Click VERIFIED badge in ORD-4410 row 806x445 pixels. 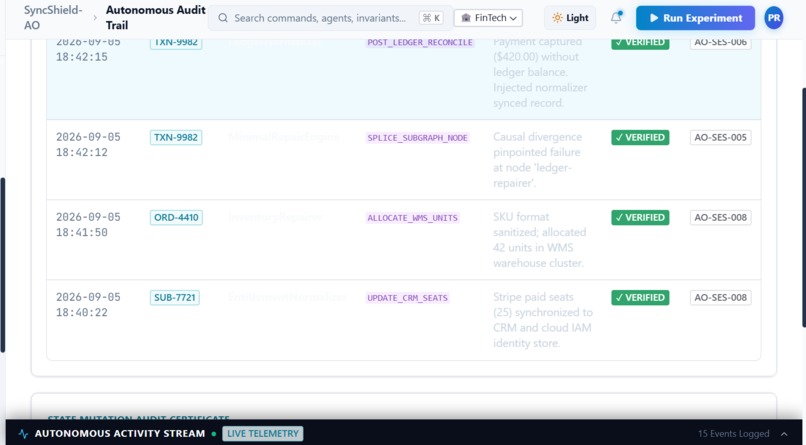pos(640,217)
